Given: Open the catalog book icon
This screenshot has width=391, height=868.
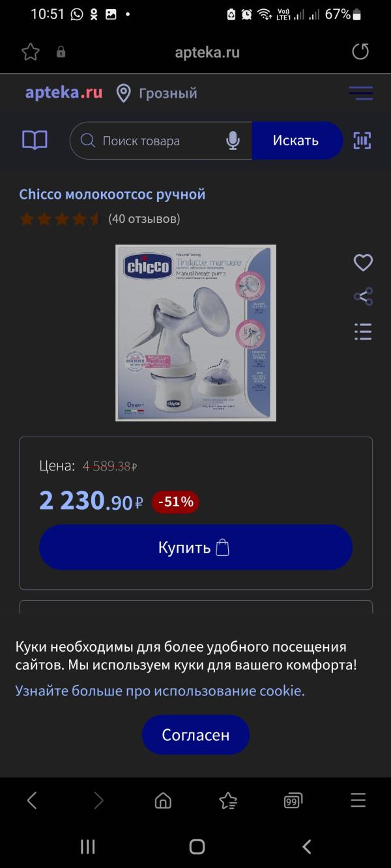Looking at the screenshot, I should coord(35,140).
